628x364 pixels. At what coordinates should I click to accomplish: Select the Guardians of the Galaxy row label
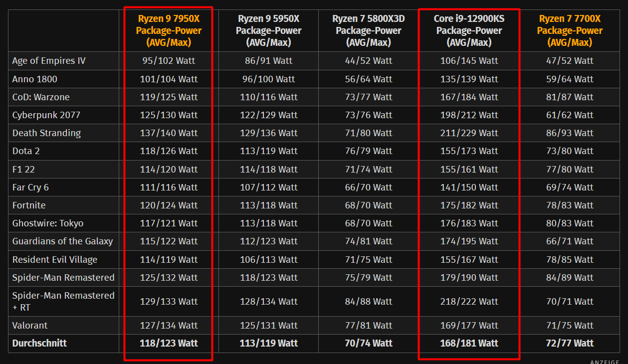62,241
